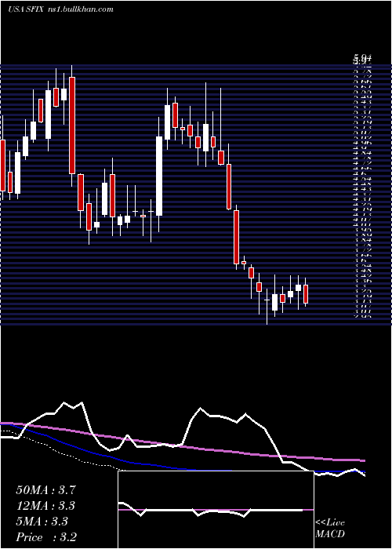Select the 50MA : 3.7 reading
The width and height of the screenshot is (392, 549).
(45, 490)
